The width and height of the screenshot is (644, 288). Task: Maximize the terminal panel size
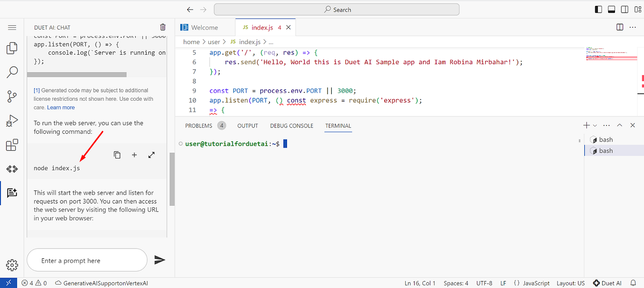[x=620, y=126]
